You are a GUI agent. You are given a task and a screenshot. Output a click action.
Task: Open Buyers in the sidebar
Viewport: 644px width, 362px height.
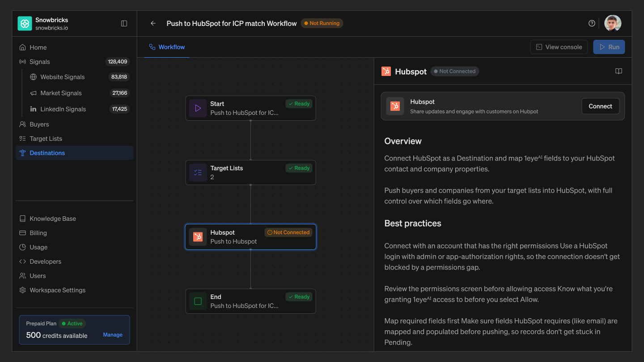click(74, 124)
